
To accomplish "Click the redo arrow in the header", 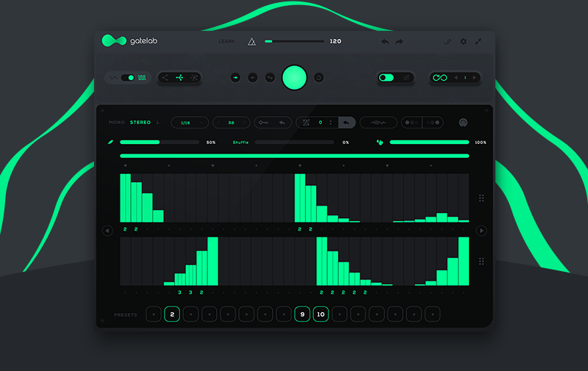I will coord(399,42).
